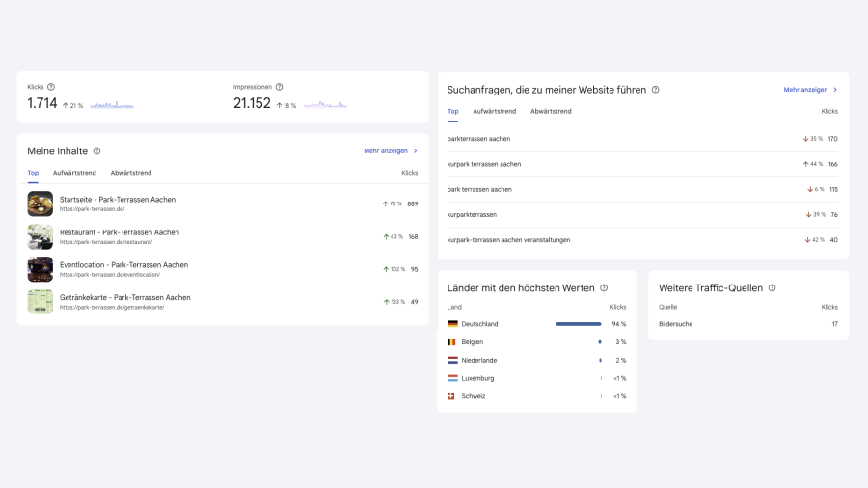Click the help icon next to Klicks
868x488 pixels.
tap(51, 87)
